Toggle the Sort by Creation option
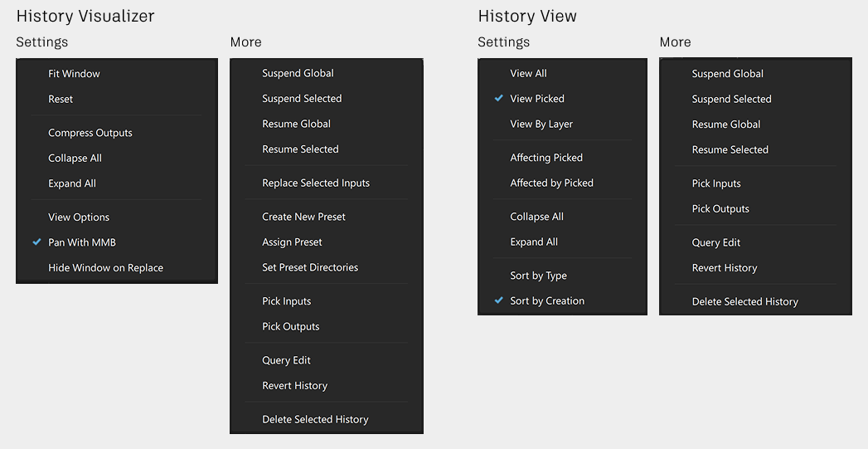Screen dimensions: 868x449 point(547,301)
